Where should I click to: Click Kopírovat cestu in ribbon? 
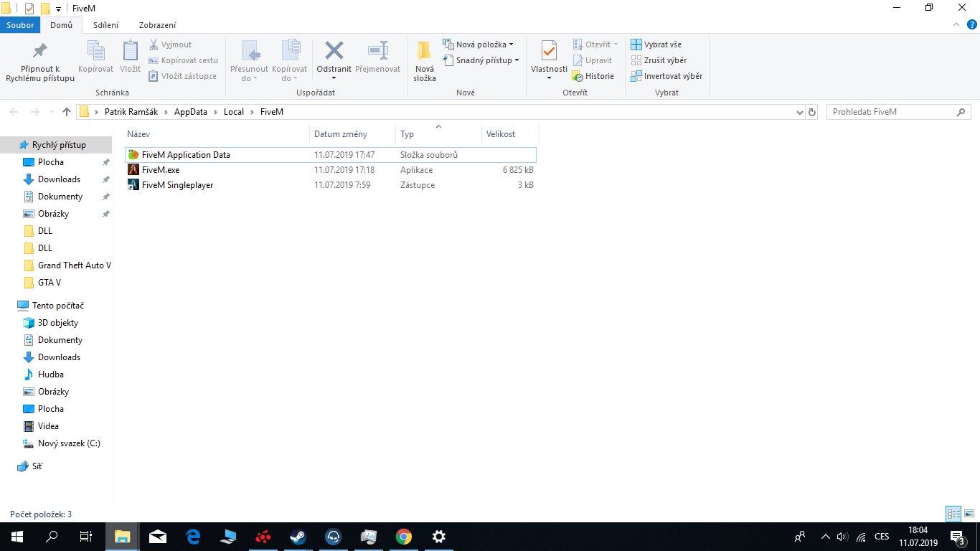[183, 60]
